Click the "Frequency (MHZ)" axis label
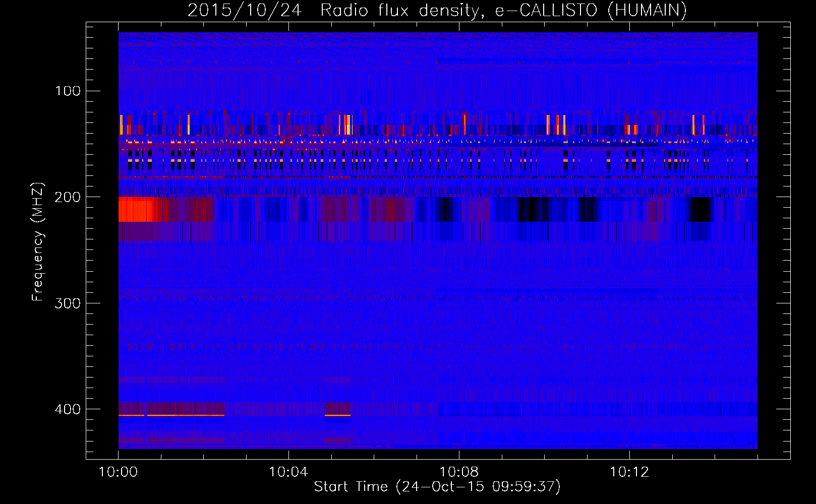Viewport: 816px width, 504px height. point(37,242)
